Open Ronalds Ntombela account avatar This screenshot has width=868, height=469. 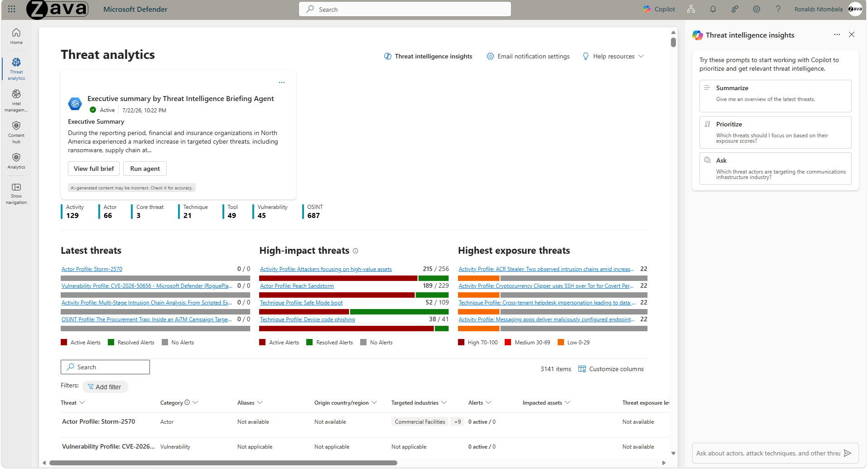855,9
